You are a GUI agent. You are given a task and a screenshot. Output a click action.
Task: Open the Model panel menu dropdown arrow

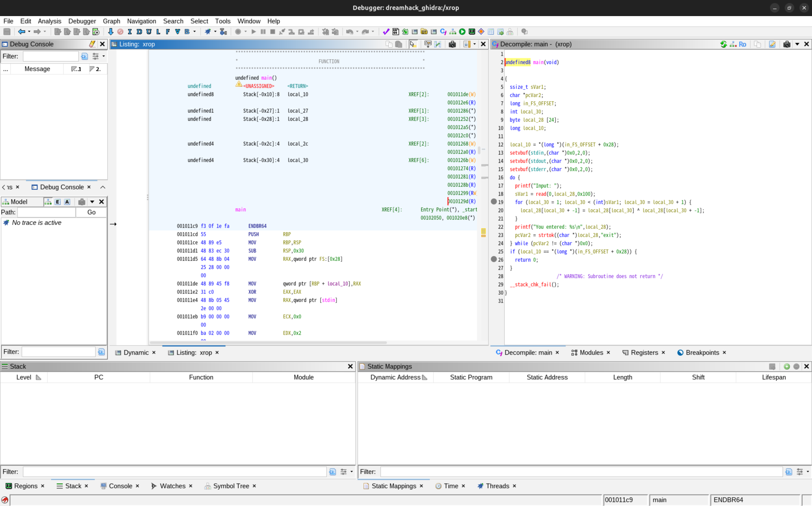[x=92, y=202]
